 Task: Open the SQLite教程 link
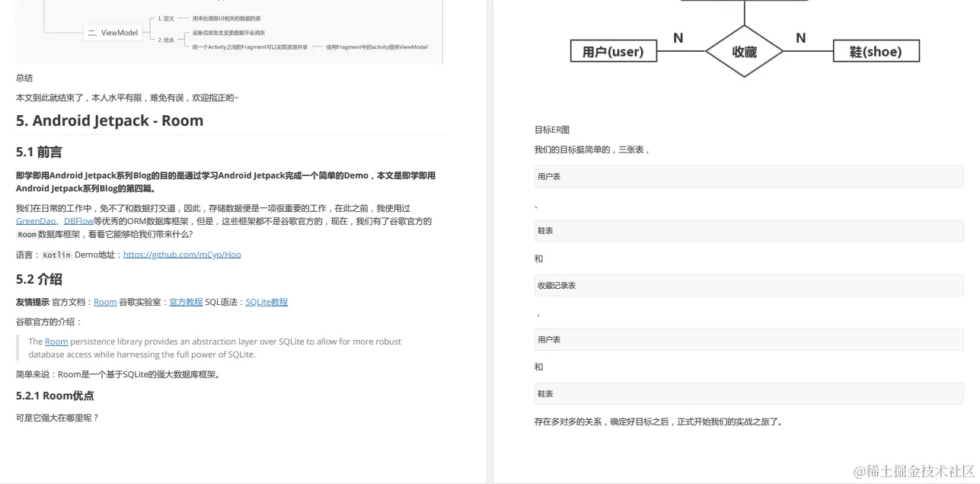[x=267, y=301]
